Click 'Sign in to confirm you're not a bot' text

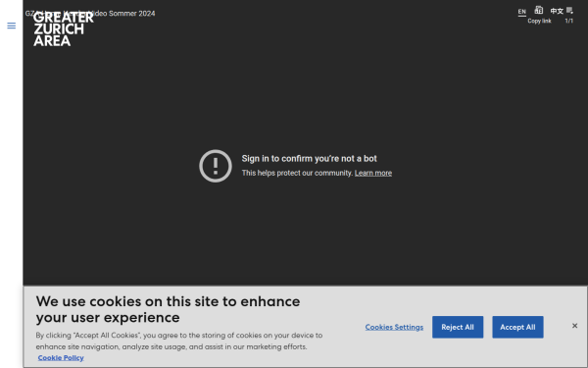coord(309,158)
